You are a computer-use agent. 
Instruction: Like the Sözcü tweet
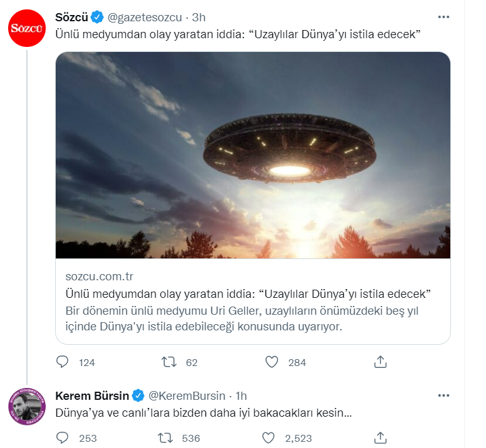click(x=271, y=362)
